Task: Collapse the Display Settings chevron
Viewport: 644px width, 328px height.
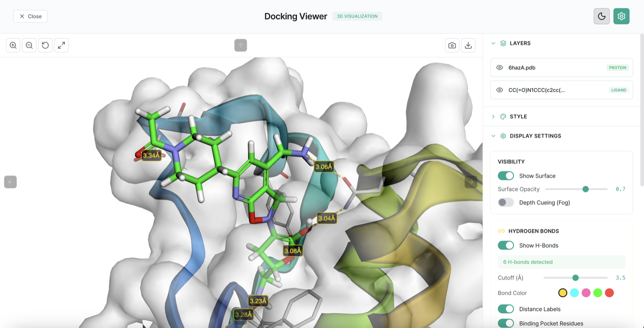Action: tap(493, 136)
